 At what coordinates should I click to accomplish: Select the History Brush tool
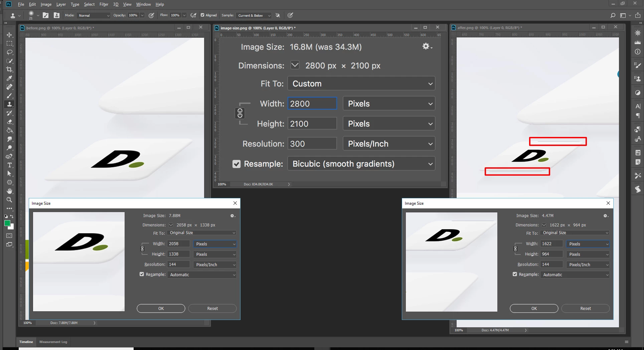pos(9,113)
